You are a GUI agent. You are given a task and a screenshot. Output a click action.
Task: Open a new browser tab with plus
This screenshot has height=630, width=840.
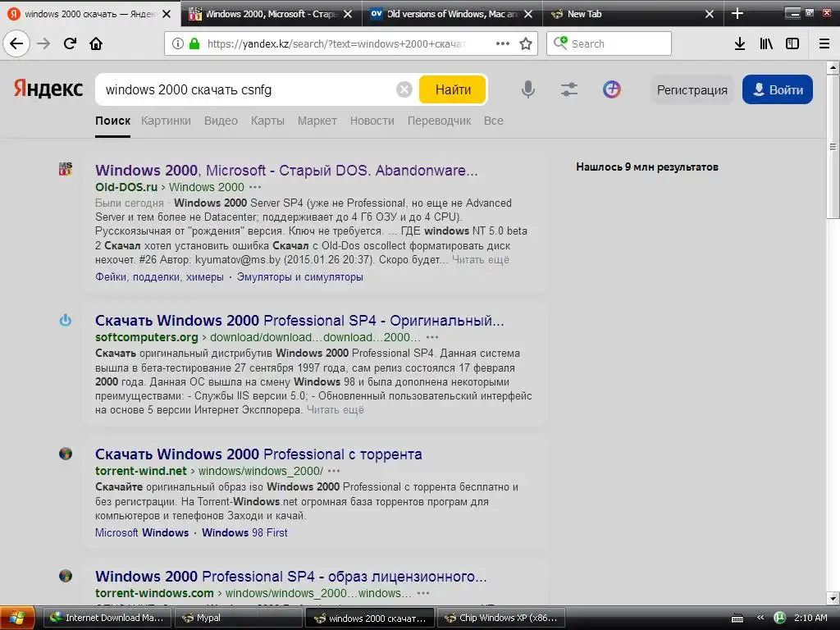pos(737,14)
